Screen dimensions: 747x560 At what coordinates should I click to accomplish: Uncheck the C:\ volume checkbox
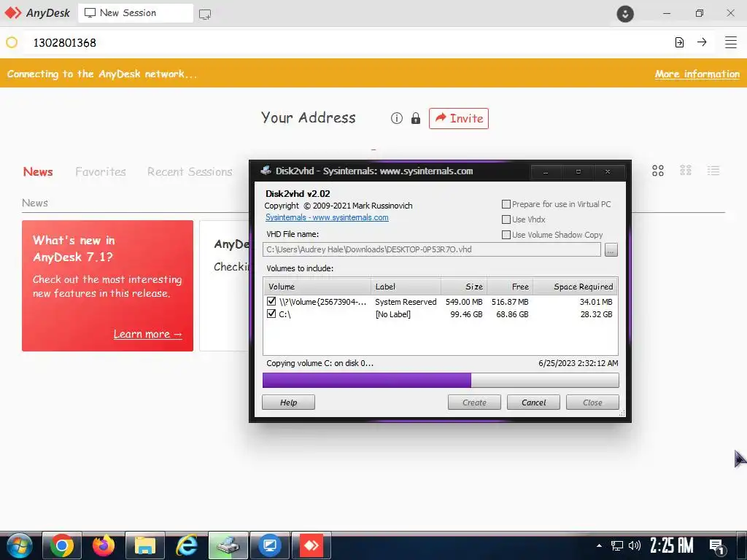271,314
